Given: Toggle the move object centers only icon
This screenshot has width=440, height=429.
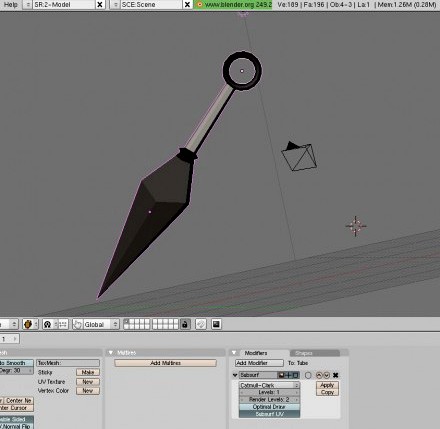Looking at the screenshot, I should (63, 324).
